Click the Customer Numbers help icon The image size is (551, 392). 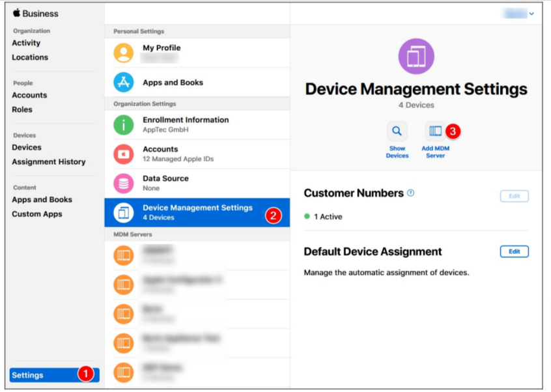click(x=410, y=193)
